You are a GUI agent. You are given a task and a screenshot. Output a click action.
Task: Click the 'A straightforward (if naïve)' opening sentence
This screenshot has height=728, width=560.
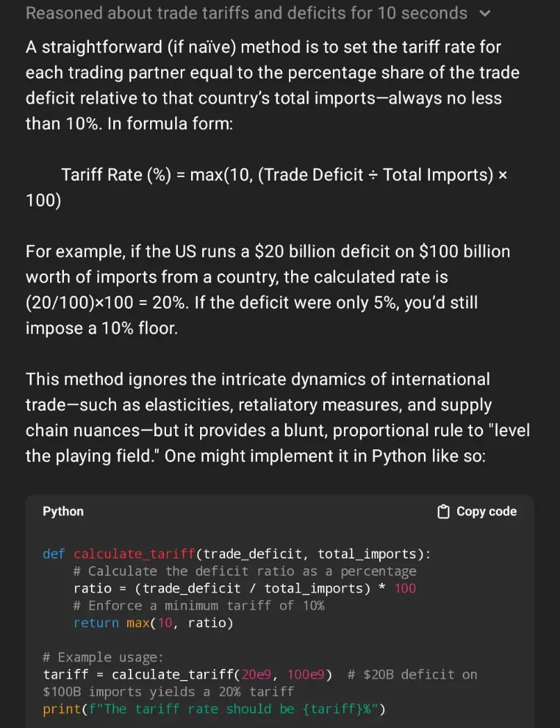[272, 85]
